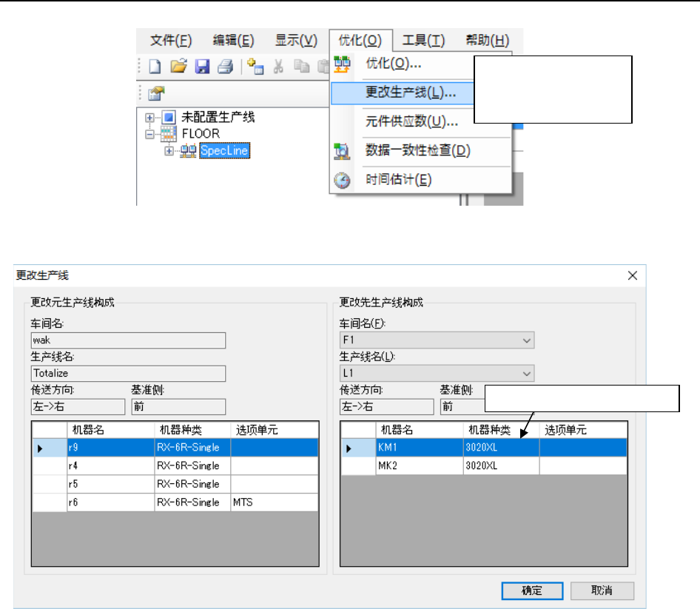Click right panel 传送方向 field 左->右

tap(386, 407)
